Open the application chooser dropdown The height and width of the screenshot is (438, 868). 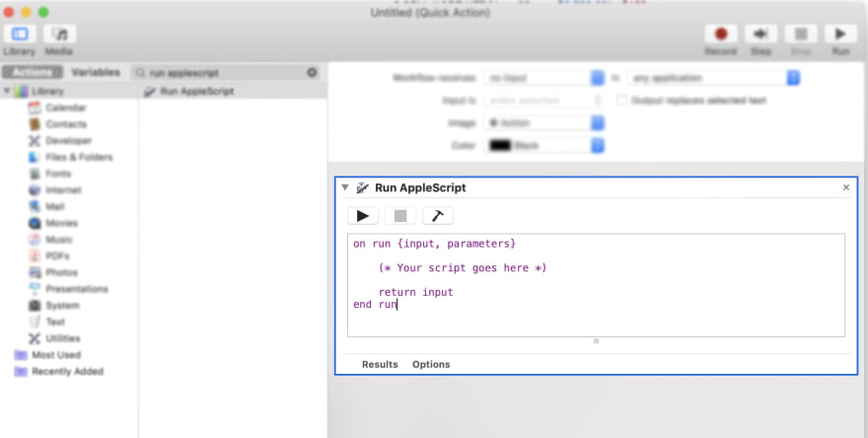(x=713, y=78)
